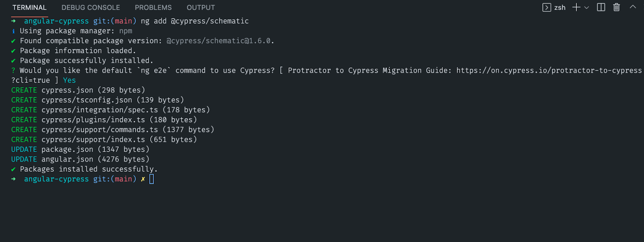Open the on.cypress.io protractor-to-cypress link
This screenshot has height=242, width=644.
tap(549, 70)
